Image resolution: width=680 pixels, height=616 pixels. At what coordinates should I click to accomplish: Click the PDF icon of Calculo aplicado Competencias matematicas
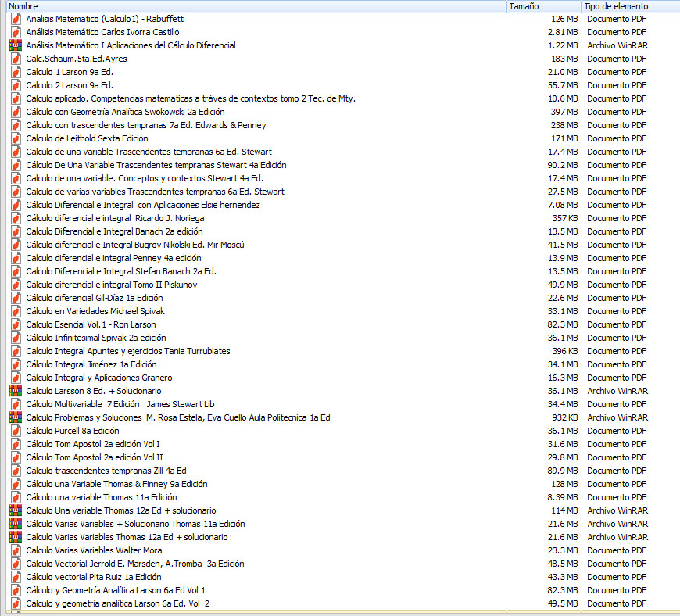point(16,98)
